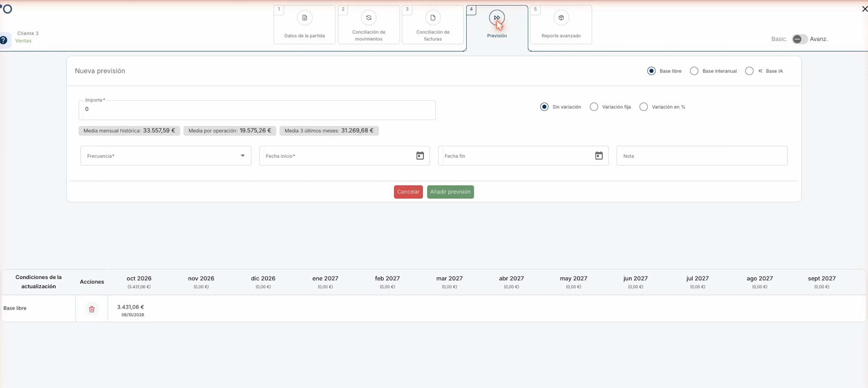Screen dimensions: 868x388
Task: Click the sept 2027 column header
Action: 821,282
